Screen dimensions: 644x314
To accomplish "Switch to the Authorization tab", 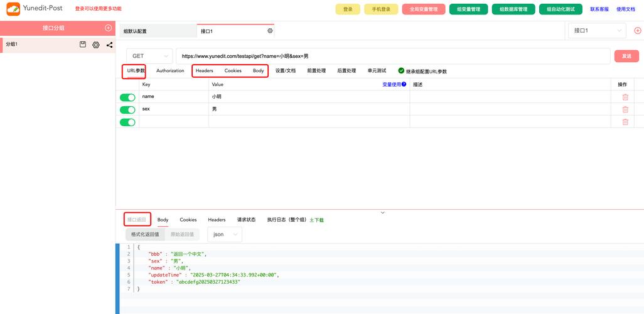I will click(170, 71).
